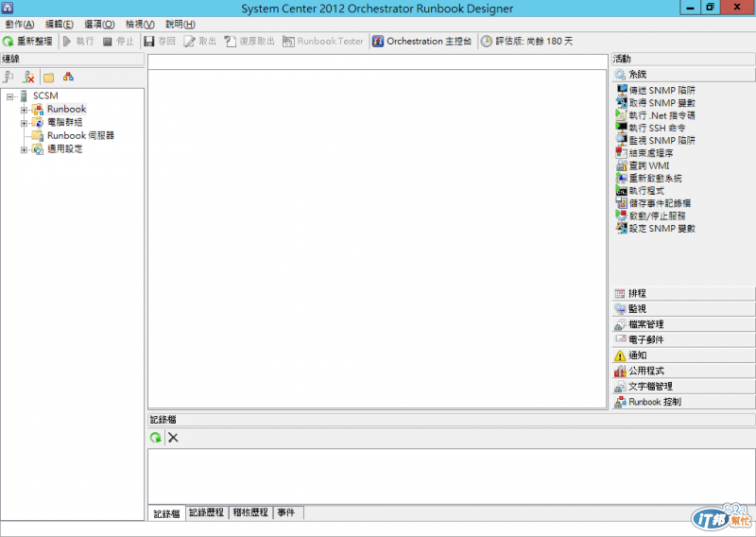Screen dimensions: 756x537
Task: Expand the Runbook 控制 activities category
Action: point(683,402)
